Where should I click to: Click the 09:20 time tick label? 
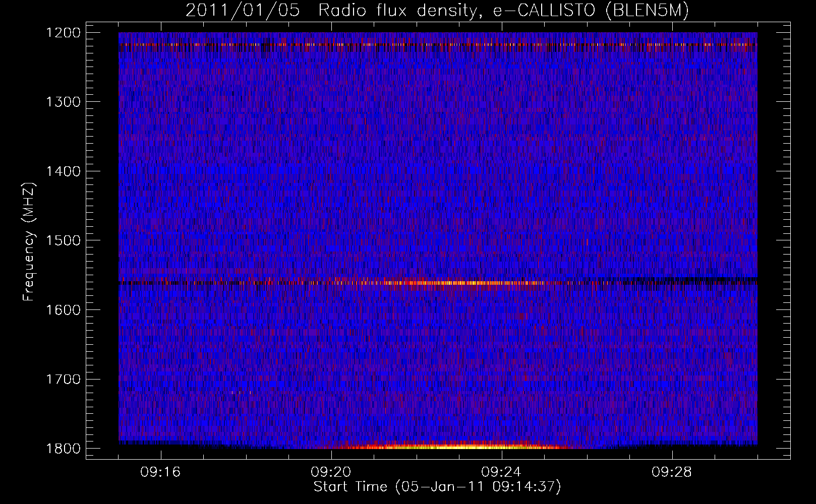(331, 472)
